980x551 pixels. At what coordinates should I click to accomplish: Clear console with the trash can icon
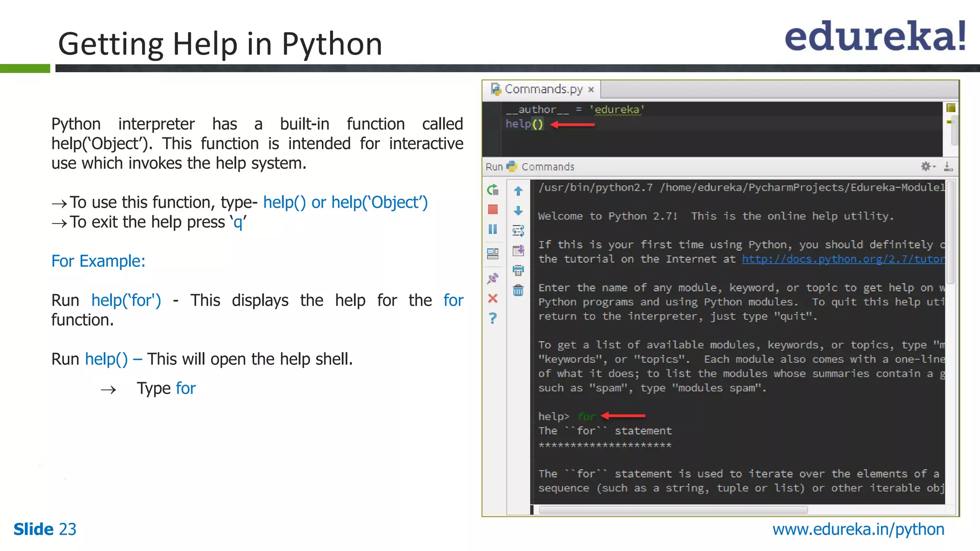tap(518, 290)
